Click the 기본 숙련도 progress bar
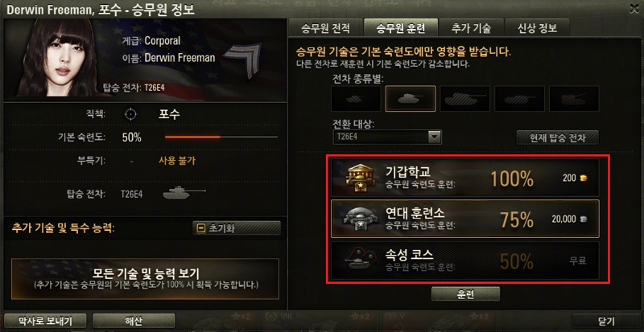 [221, 137]
